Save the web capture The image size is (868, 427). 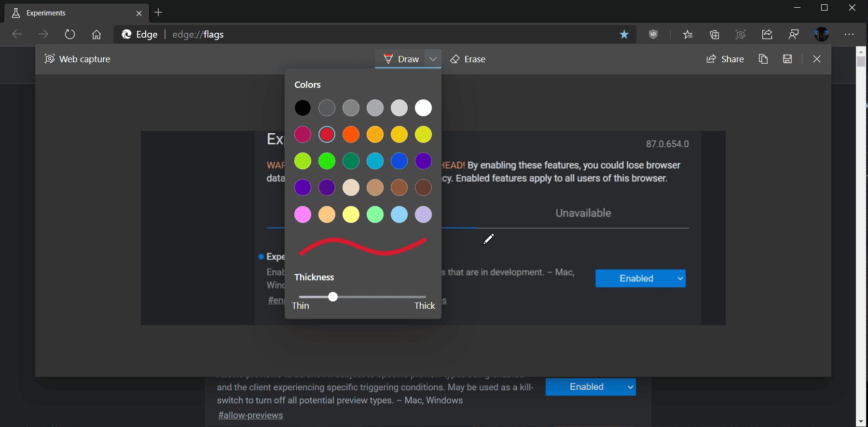tap(787, 59)
